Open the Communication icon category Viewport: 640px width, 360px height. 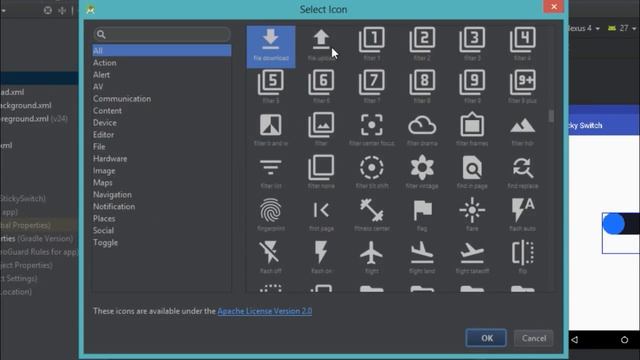pos(122,99)
